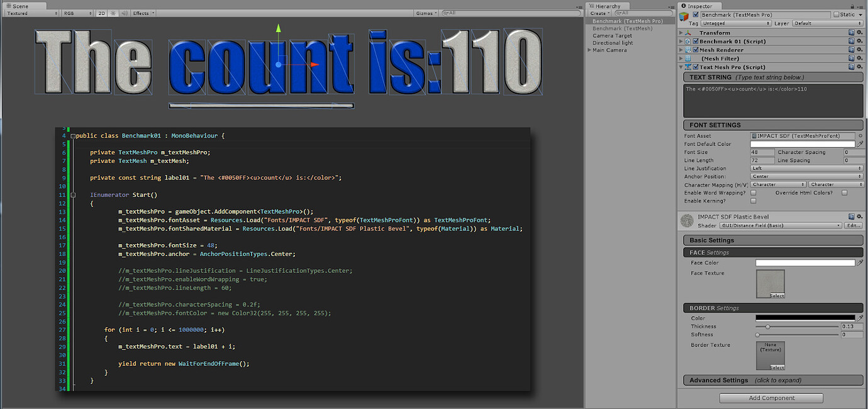Click the Benchmark 01 script icon
Screen dimensions: 868x409
tap(688, 42)
